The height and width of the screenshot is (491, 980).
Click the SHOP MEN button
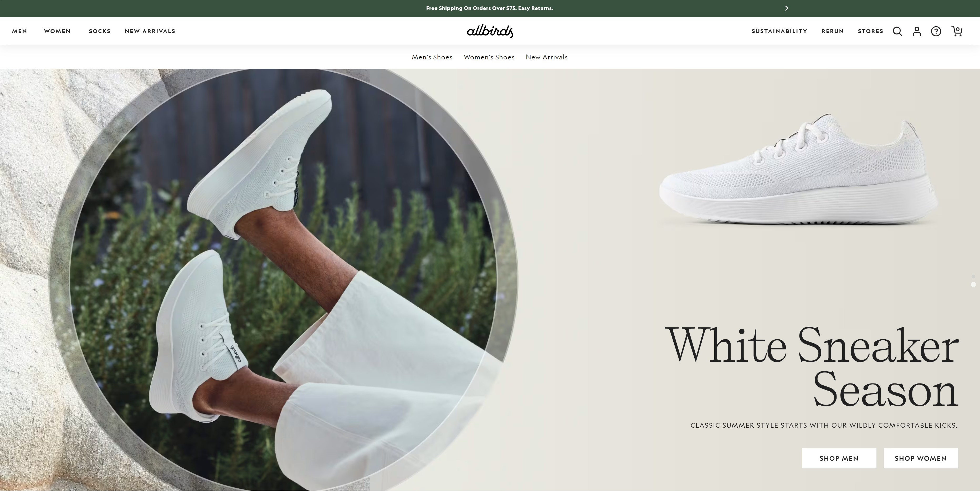coord(839,458)
